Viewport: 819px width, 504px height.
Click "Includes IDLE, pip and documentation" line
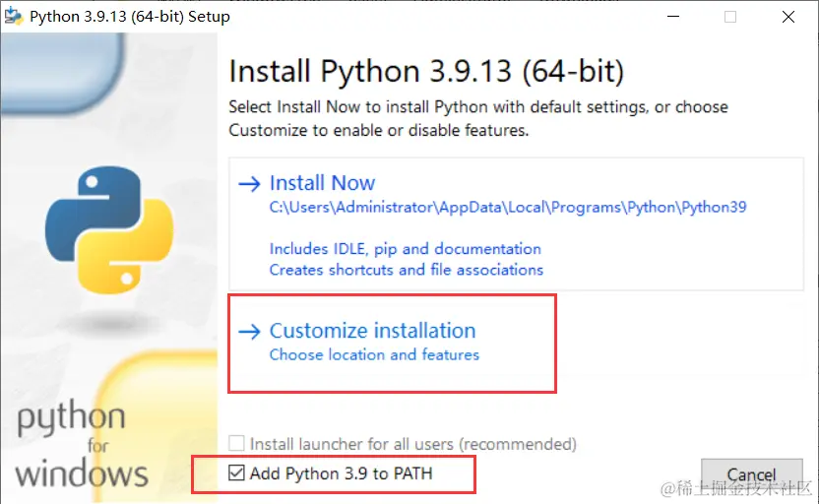[x=406, y=249]
